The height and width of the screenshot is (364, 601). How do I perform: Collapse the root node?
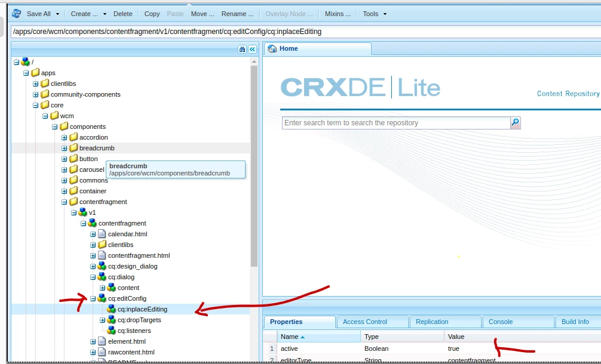[x=17, y=62]
